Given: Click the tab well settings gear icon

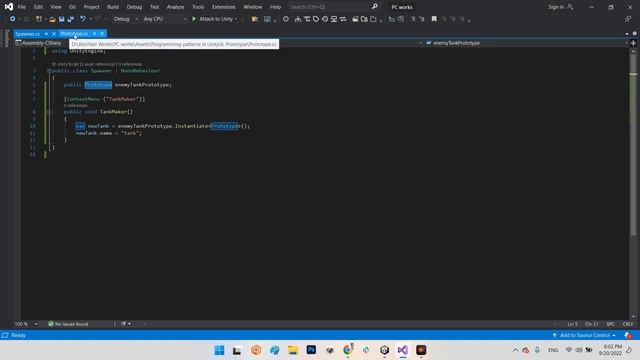Looking at the screenshot, I should point(634,33).
